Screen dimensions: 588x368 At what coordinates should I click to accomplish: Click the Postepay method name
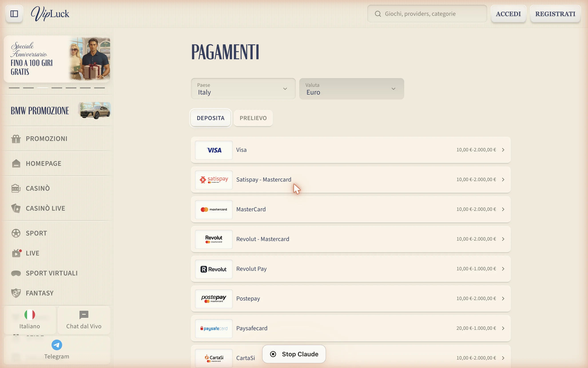248,299
